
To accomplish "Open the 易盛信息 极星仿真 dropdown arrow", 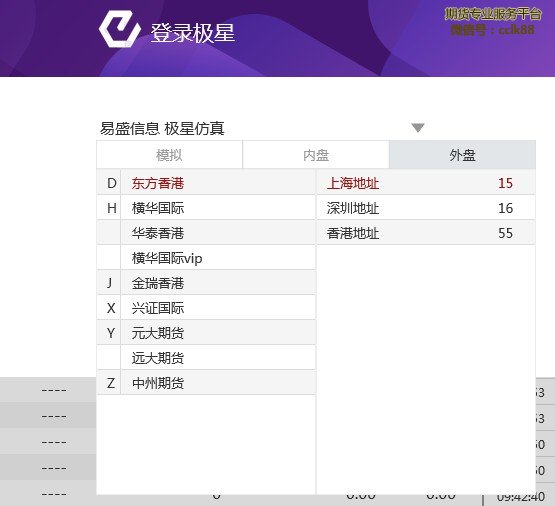I will pyautogui.click(x=418, y=128).
